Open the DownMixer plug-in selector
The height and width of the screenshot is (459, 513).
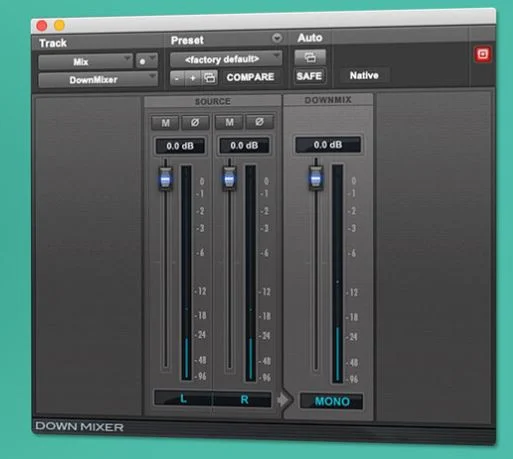(x=98, y=80)
